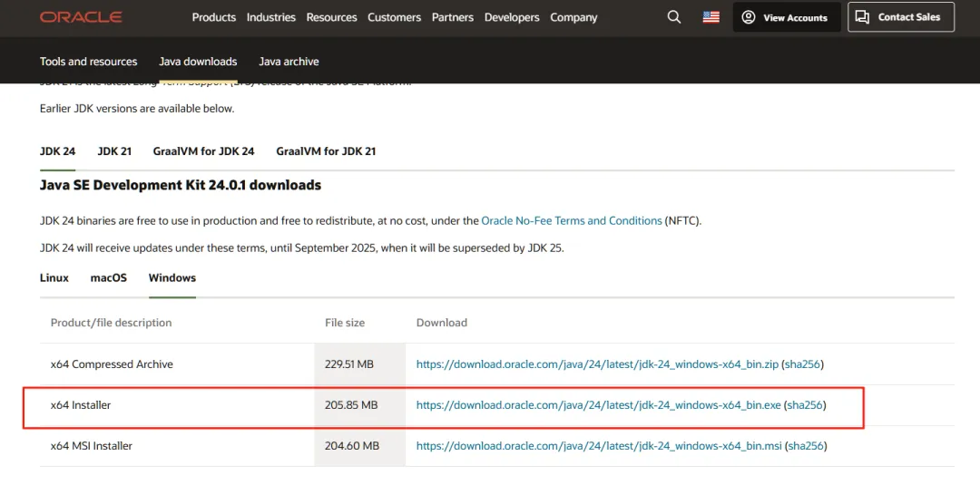Select the JDK 24 tab
Image resolution: width=980 pixels, height=485 pixels.
pyautogui.click(x=57, y=151)
